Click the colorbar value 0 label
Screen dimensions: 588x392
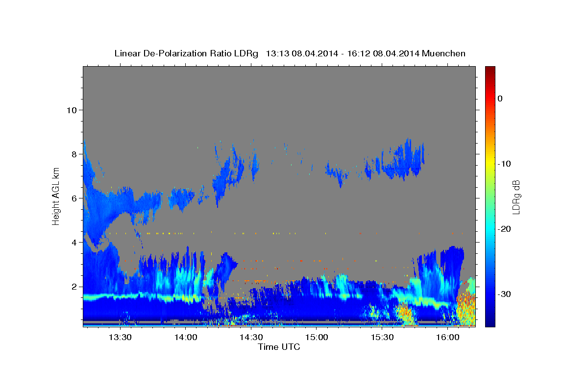point(500,98)
